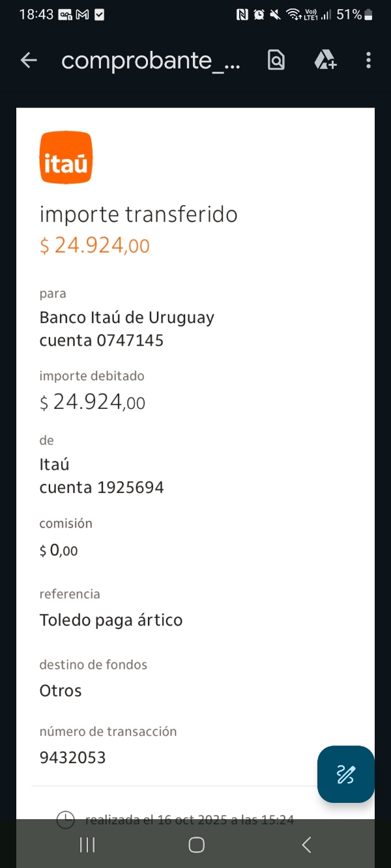Tap the Gmail notification icon in status bar
The height and width of the screenshot is (868, 391).
pos(82,14)
